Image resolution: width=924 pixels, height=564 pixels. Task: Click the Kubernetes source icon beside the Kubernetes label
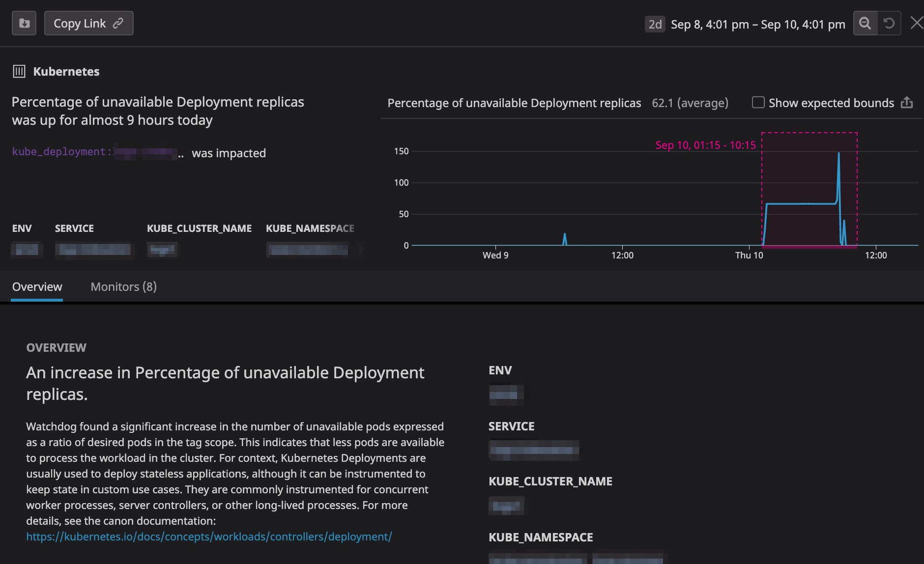coord(19,71)
